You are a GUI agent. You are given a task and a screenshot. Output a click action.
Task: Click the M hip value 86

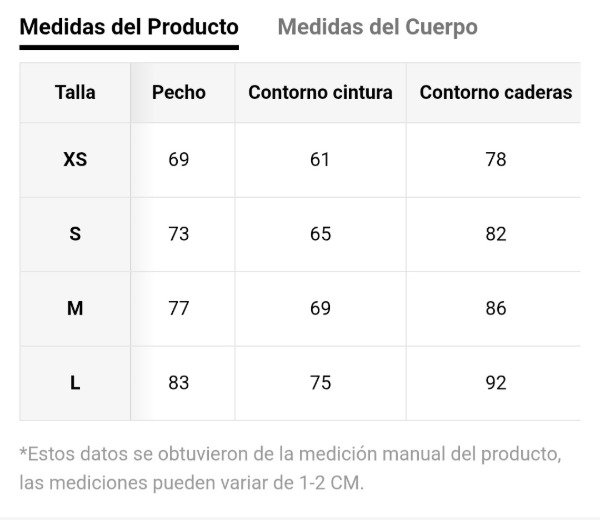pos(495,308)
